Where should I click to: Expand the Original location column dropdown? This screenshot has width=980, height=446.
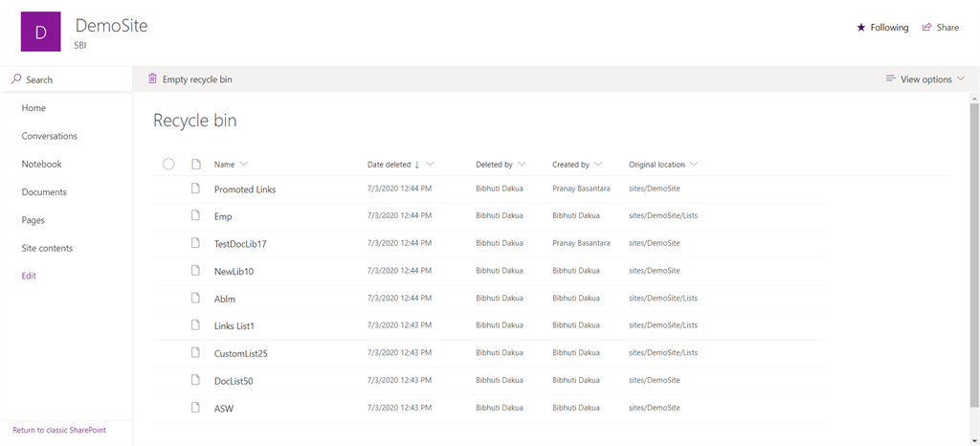point(694,165)
